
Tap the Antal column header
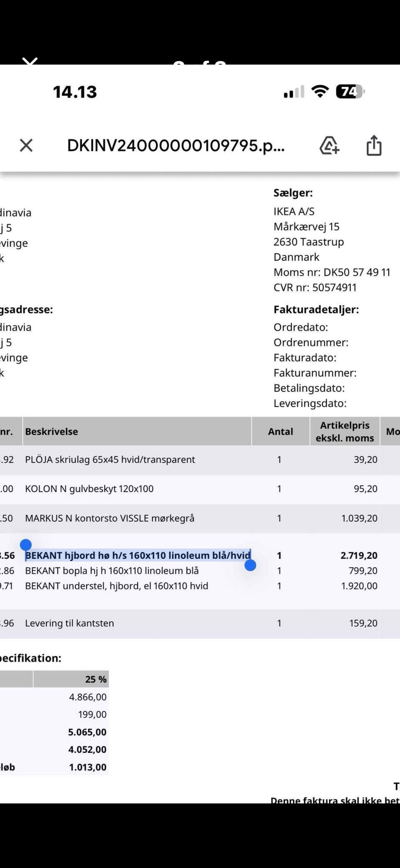(280, 431)
